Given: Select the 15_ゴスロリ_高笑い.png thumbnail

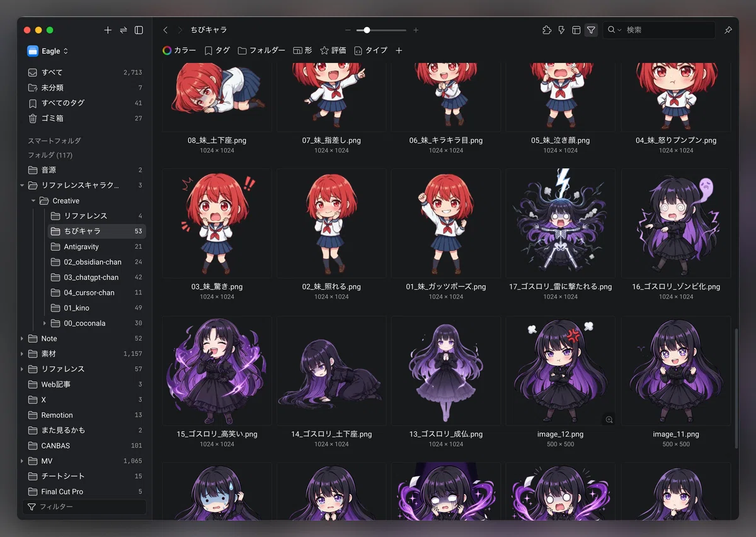Looking at the screenshot, I should tap(217, 371).
